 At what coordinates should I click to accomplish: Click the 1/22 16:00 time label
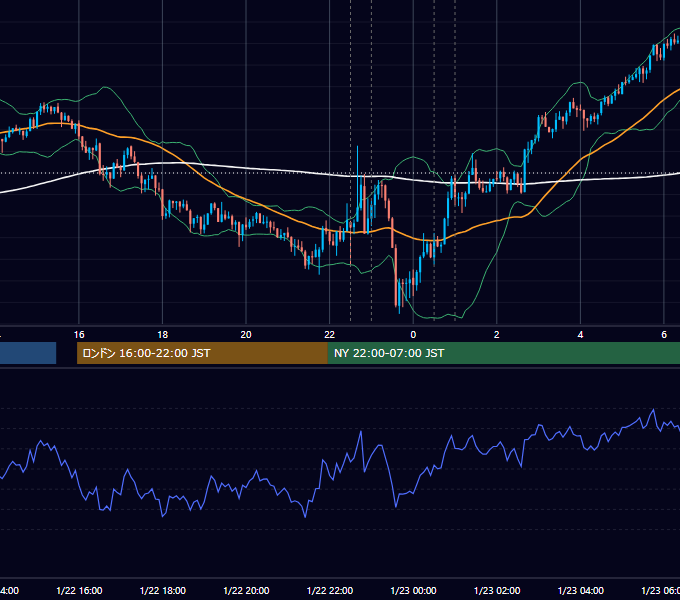click(x=79, y=590)
